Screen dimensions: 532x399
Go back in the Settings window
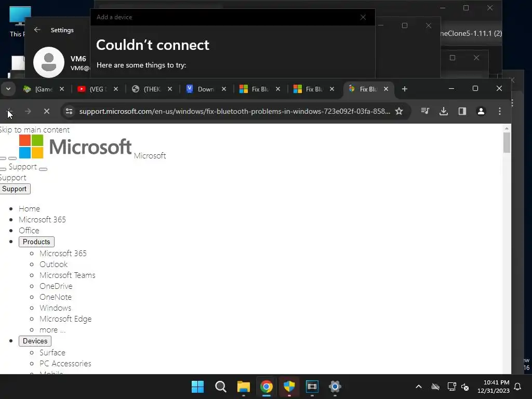tap(37, 30)
